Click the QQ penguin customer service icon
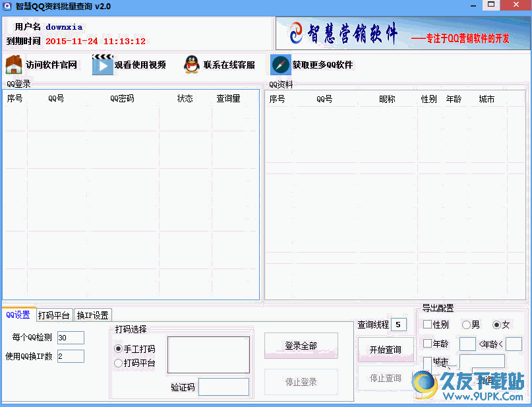Viewport: 532px width, 407px height. [x=192, y=65]
